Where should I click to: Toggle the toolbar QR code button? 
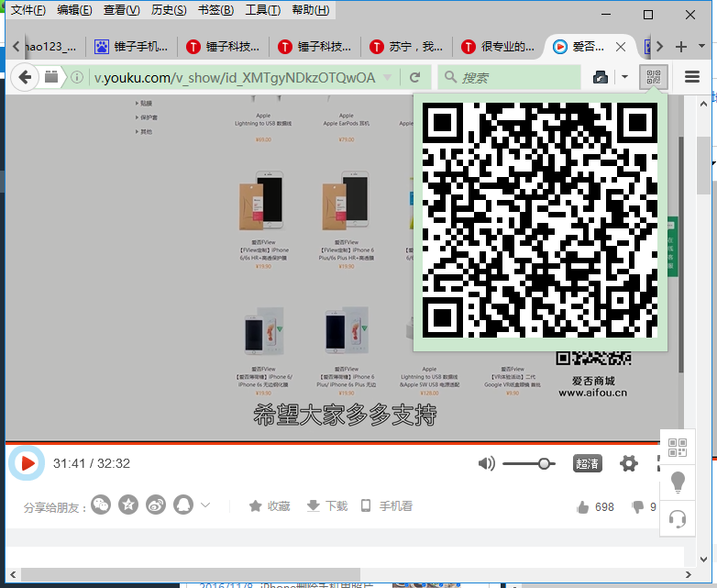[654, 77]
